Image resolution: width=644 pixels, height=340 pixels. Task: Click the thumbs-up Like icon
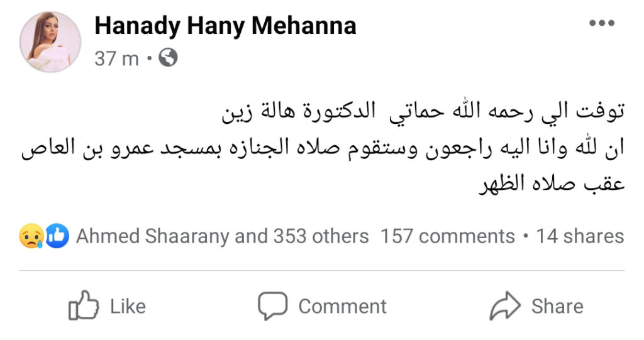point(84,306)
